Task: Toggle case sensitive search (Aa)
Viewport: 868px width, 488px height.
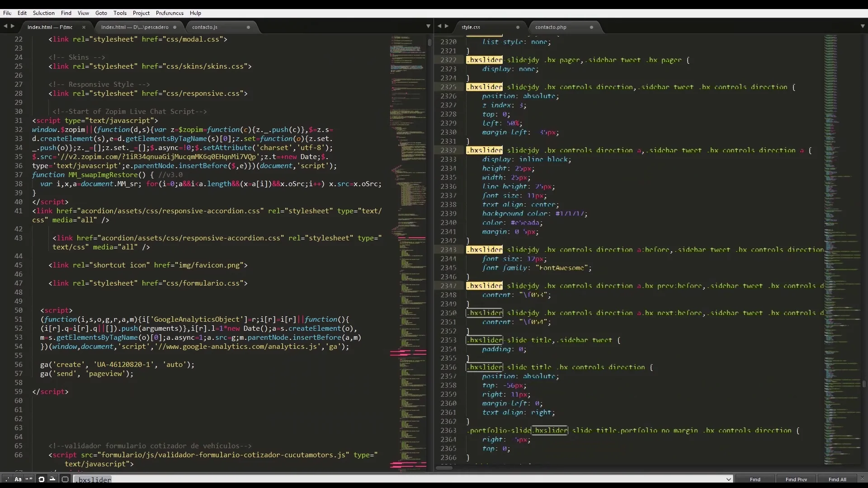Action: [x=18, y=479]
